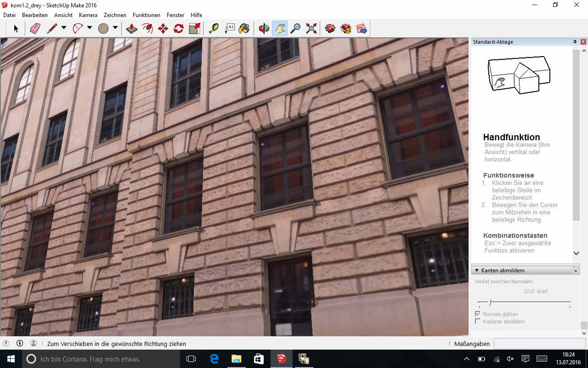Click the geolocation status icon
Screen dimensions: 588x368
(6, 343)
